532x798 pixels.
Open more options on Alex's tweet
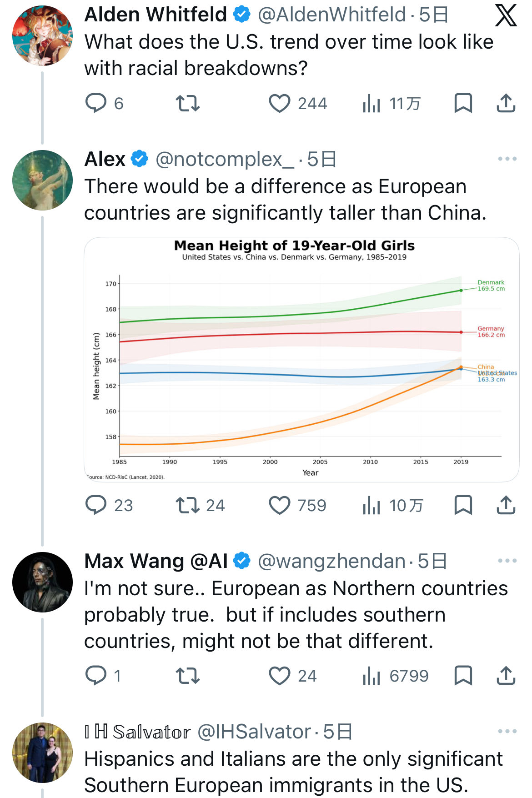coord(507,159)
